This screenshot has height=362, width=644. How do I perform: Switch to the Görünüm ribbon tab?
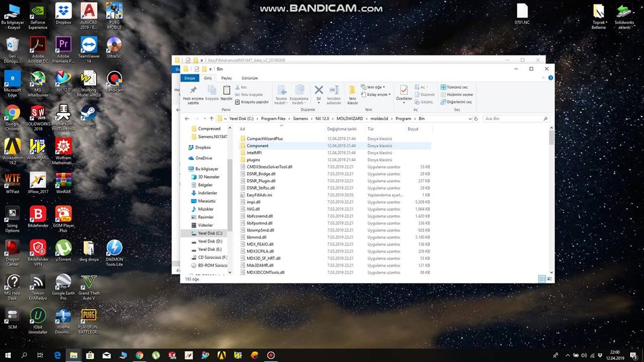click(x=250, y=78)
